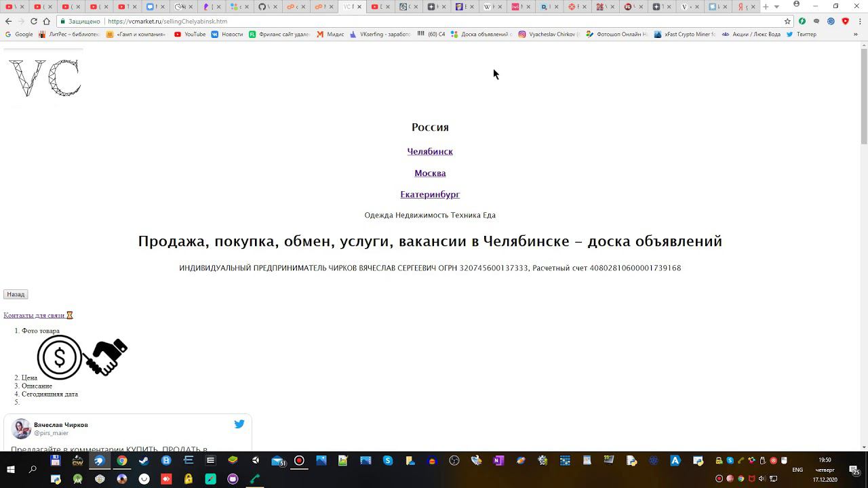Open the Челябинск city link

430,152
